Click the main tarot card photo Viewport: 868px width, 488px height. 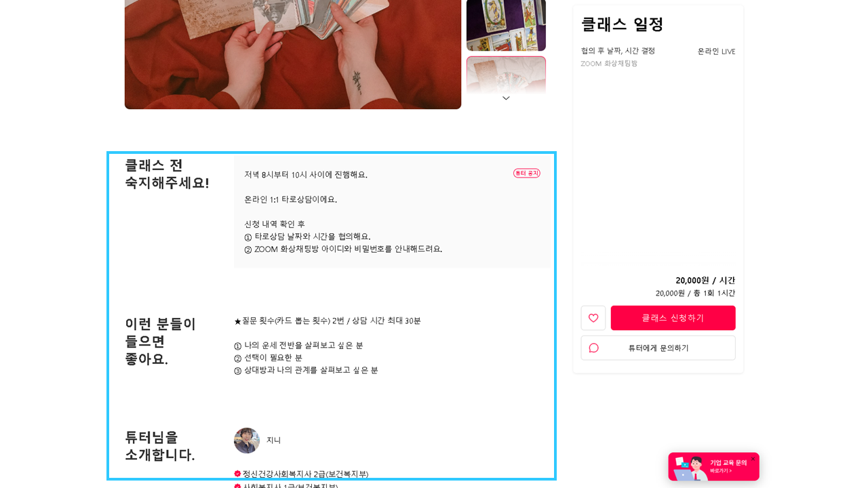pyautogui.click(x=293, y=54)
